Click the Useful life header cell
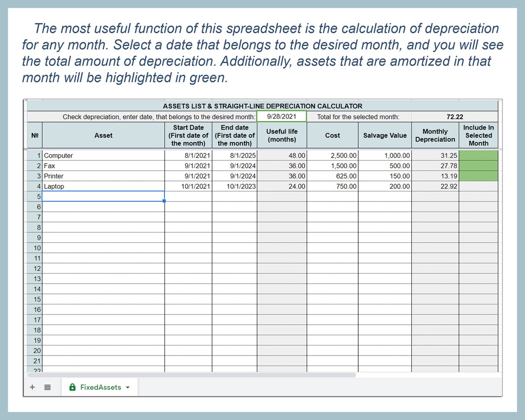525x420 pixels. (281, 135)
